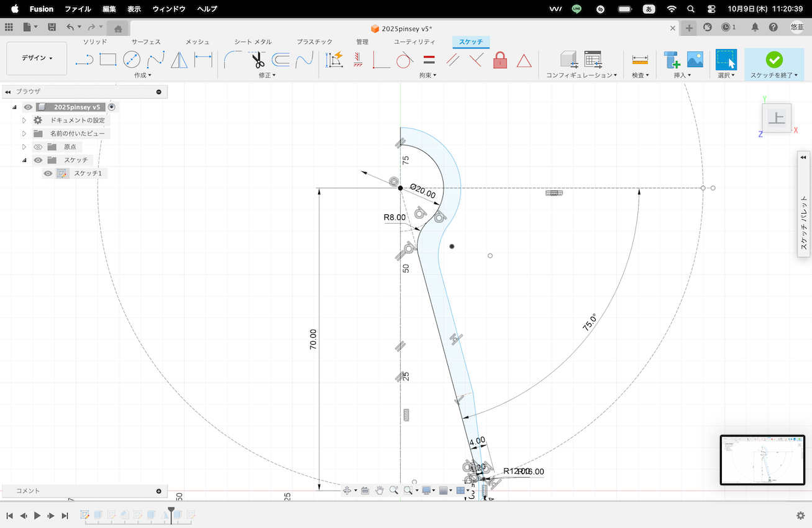Select the Line tool in sketch toolbar

[x=84, y=60]
